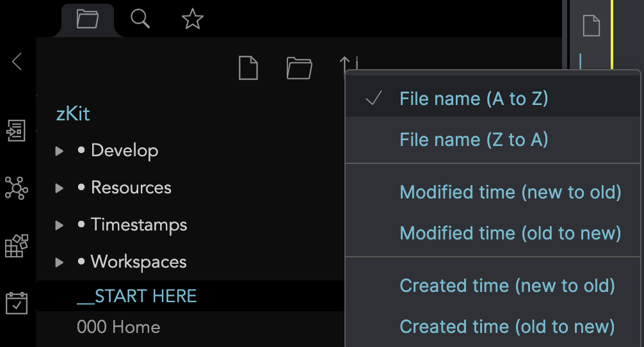The height and width of the screenshot is (347, 644).
Task: Expand the Workspaces folder arrow
Action: tap(60, 262)
